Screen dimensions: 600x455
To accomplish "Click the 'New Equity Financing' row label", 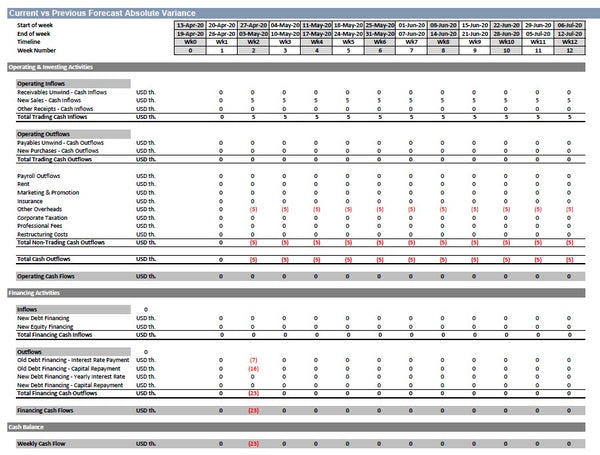I will tap(47, 326).
